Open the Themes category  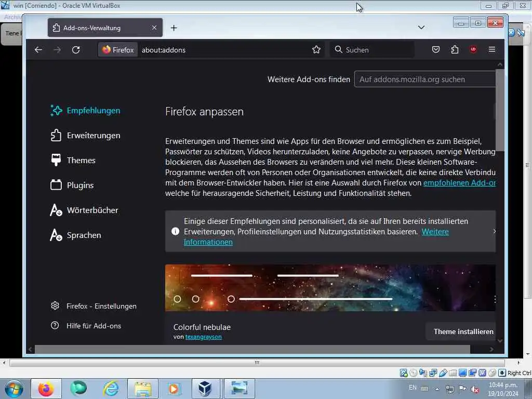73,160
